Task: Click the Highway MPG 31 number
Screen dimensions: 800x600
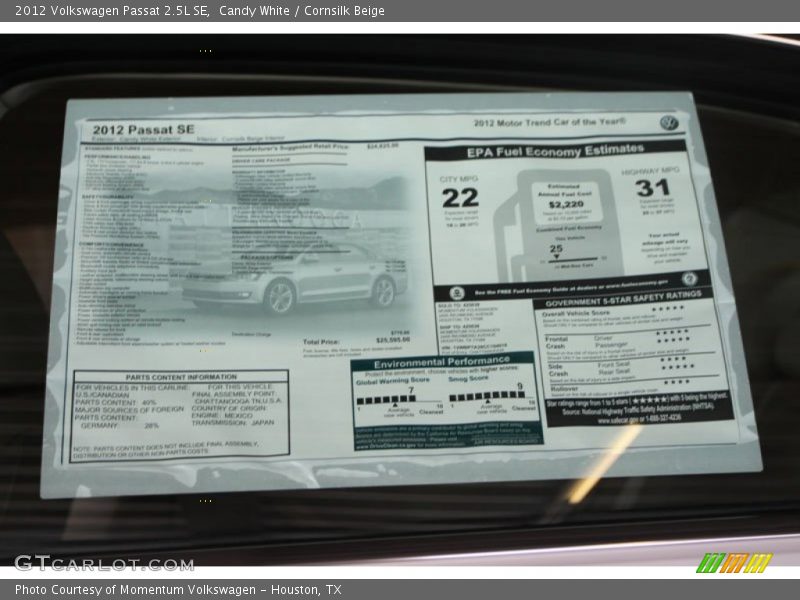Action: point(652,188)
